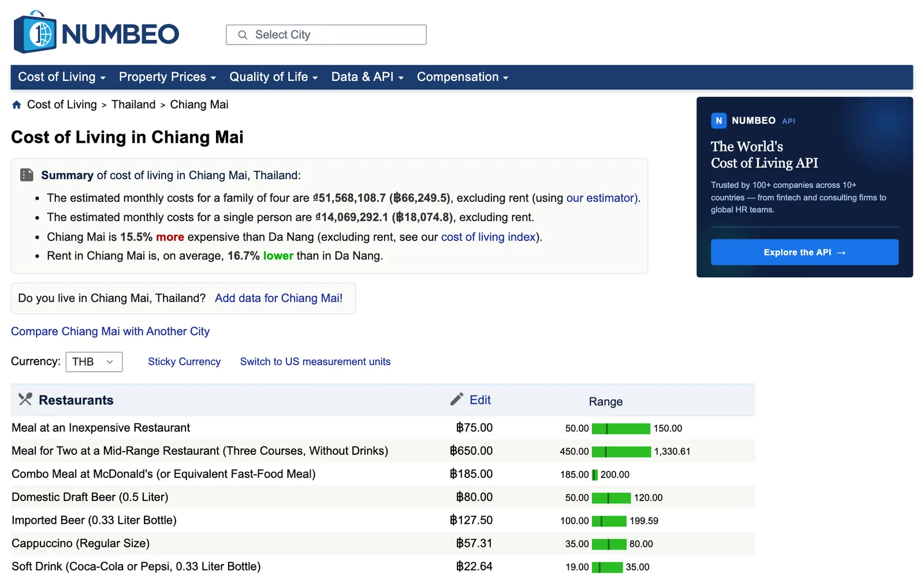Click the Restaurants section heading
924x578 pixels.
(x=76, y=400)
